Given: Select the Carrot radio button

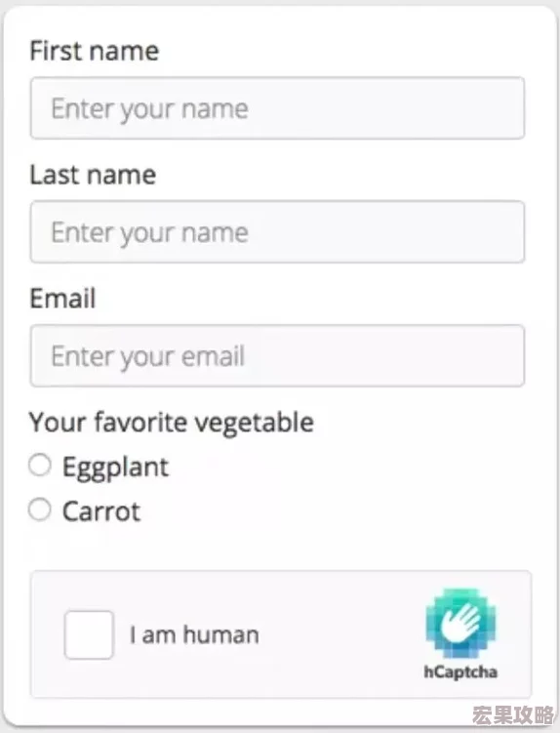Looking at the screenshot, I should [x=40, y=509].
